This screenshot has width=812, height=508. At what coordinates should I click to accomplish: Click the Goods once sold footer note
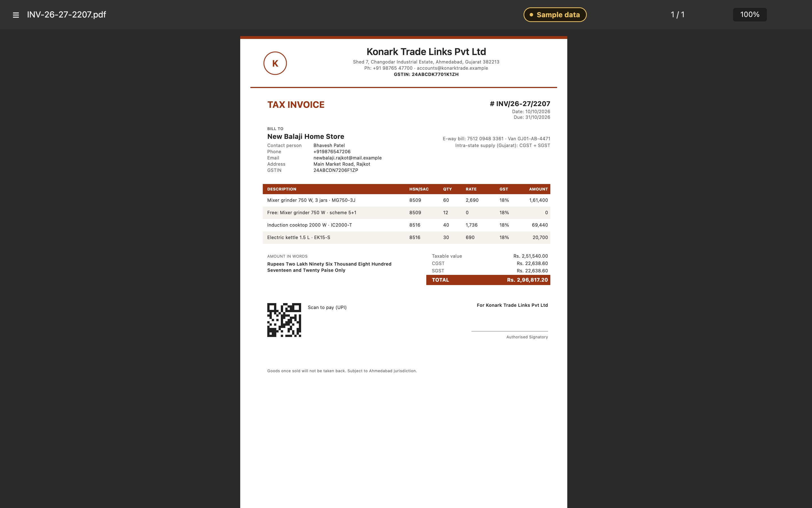(342, 371)
